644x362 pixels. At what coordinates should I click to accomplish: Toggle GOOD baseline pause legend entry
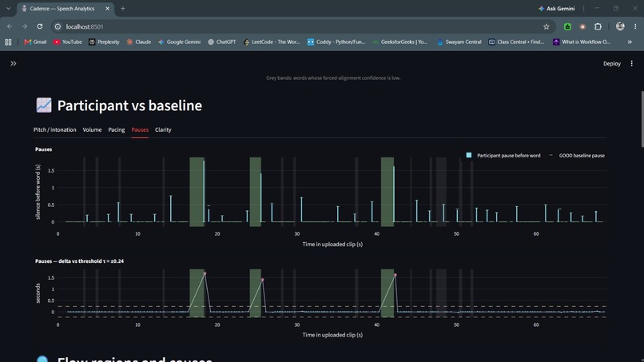(x=577, y=155)
